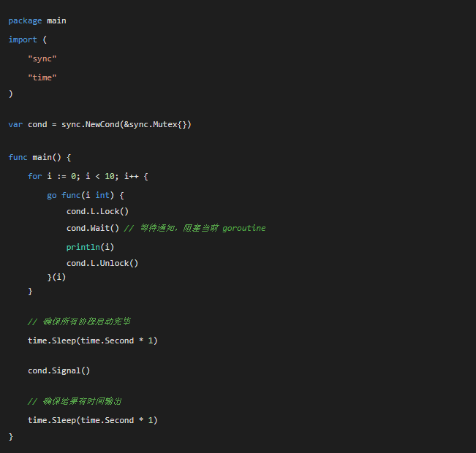
Task: Select the "time" import string
Action: [42, 77]
